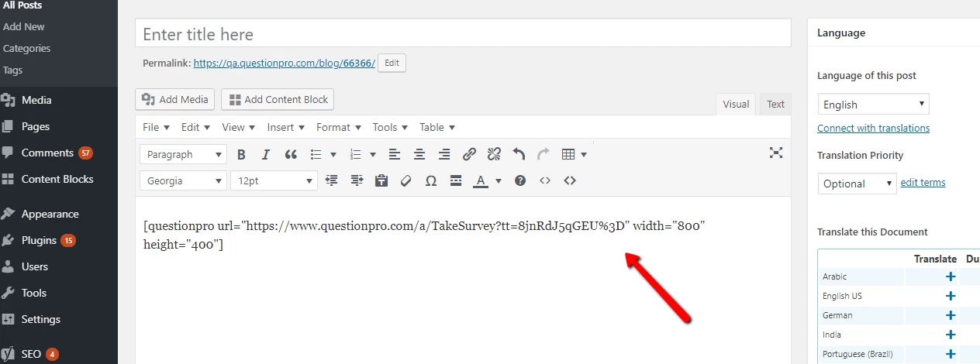
Task: Toggle bold formatting in editor toolbar
Action: [x=241, y=154]
